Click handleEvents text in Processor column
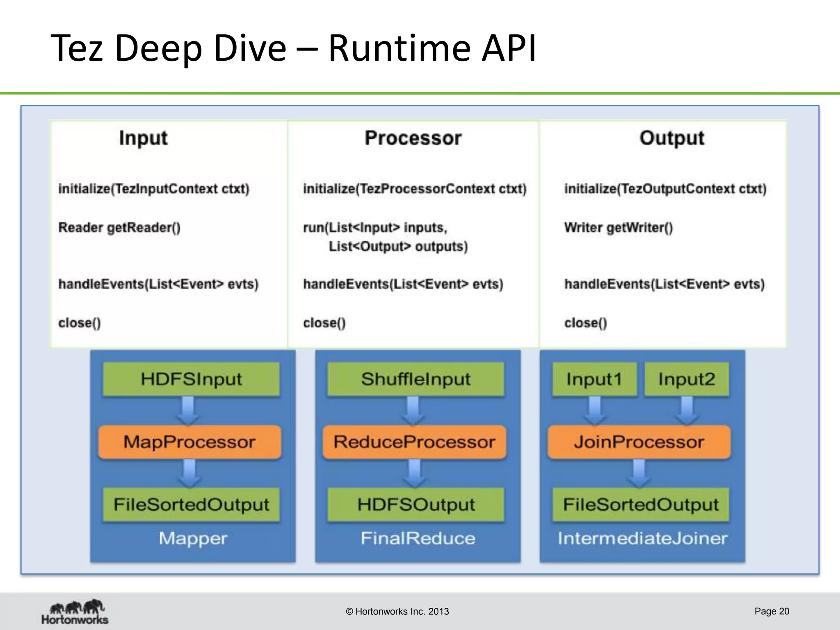This screenshot has height=630, width=840. 403,284
